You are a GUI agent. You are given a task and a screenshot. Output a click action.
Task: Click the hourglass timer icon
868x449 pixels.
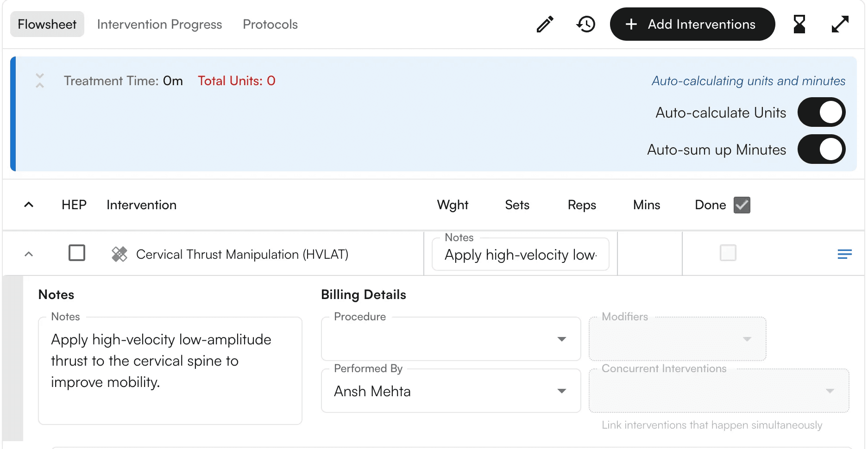pos(799,25)
